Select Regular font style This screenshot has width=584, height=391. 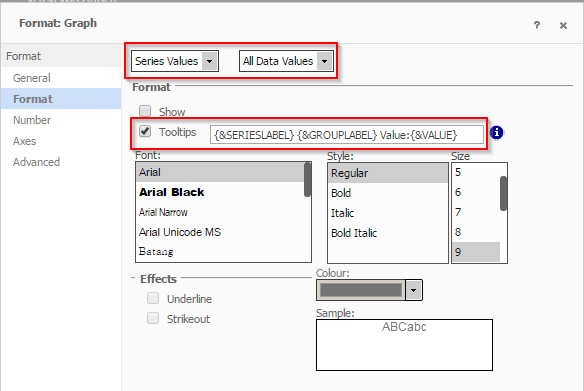388,173
